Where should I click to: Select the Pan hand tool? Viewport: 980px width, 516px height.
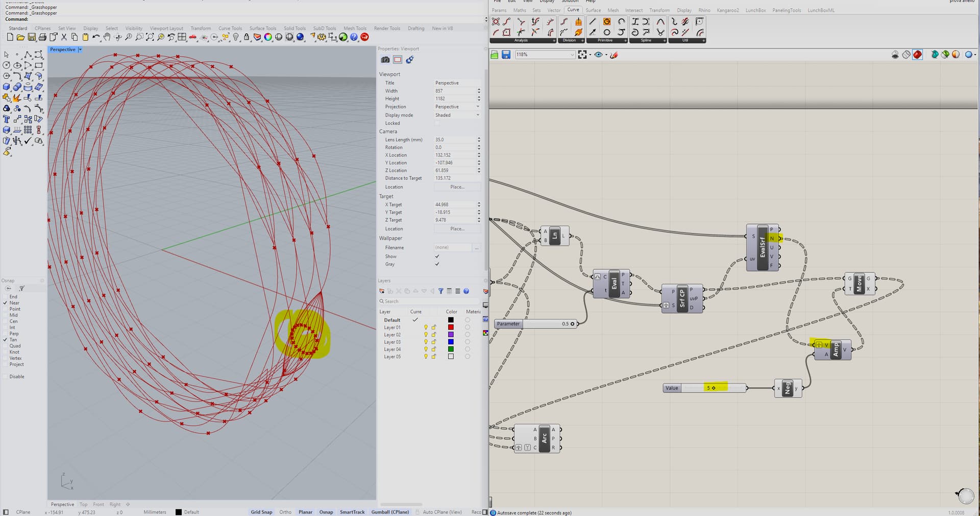tap(107, 37)
